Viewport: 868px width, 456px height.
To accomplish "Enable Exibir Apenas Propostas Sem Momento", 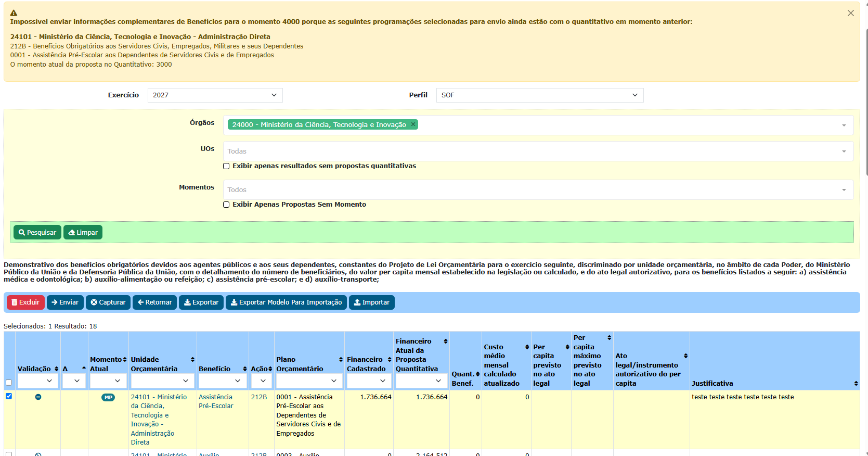I will pyautogui.click(x=226, y=205).
